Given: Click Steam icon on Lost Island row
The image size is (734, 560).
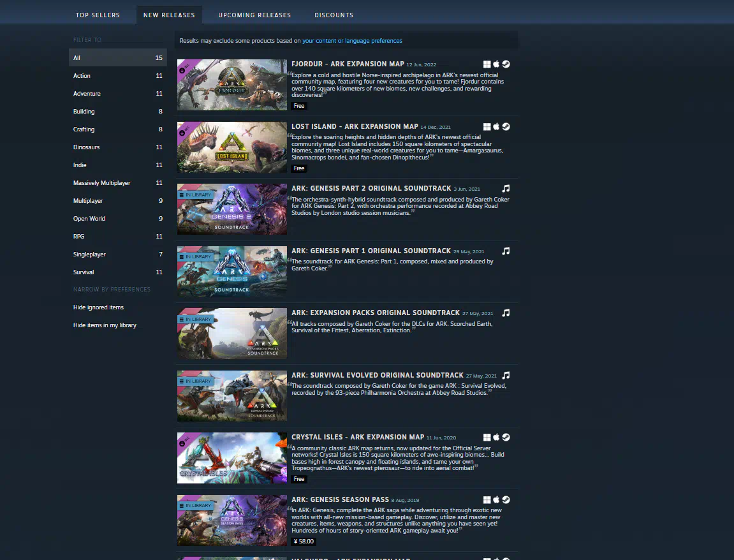Looking at the screenshot, I should [x=506, y=126].
